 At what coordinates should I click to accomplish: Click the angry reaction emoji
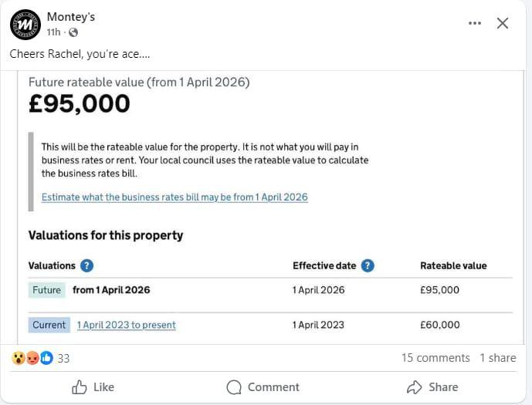pos(32,358)
